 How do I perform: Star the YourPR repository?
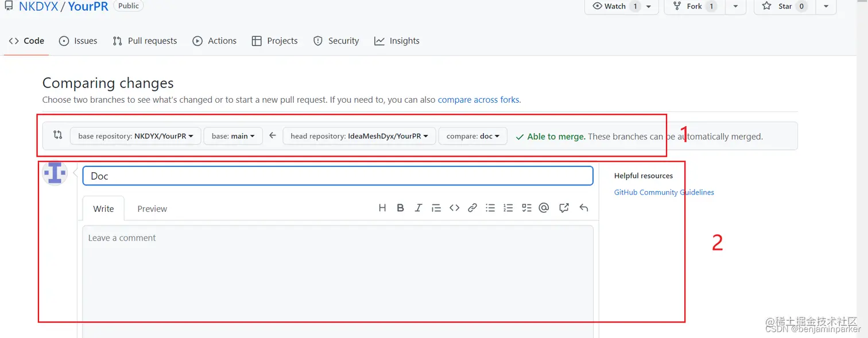(x=785, y=6)
